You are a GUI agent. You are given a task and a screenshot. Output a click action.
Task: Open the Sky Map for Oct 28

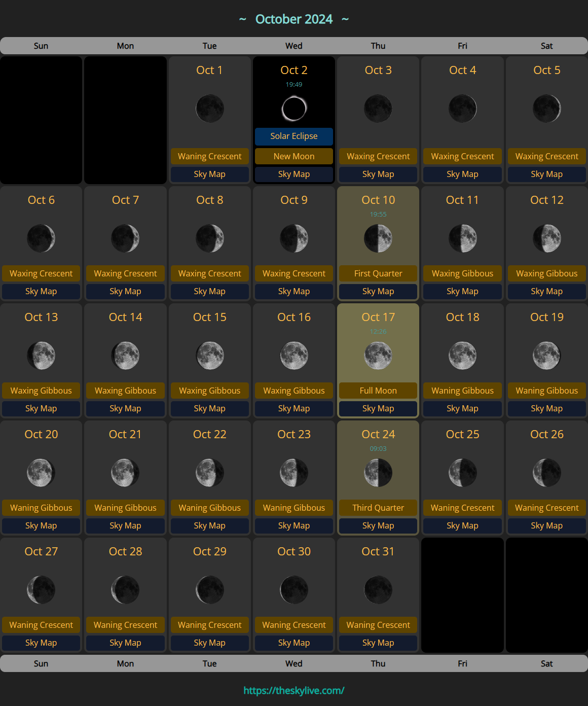[x=125, y=643]
